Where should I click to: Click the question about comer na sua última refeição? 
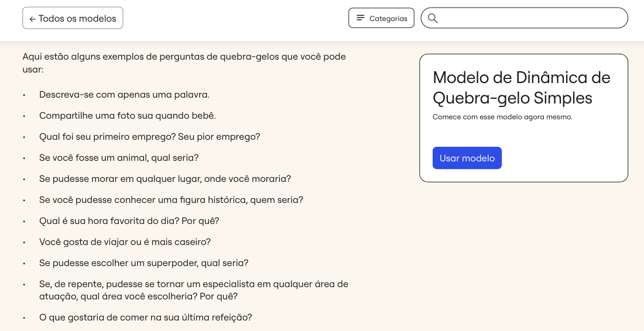pos(145,318)
